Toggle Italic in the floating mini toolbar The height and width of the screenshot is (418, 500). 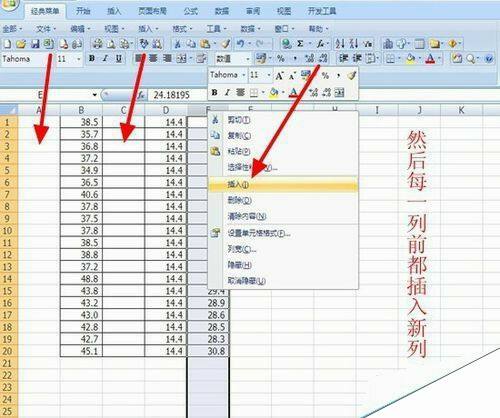[x=227, y=92]
